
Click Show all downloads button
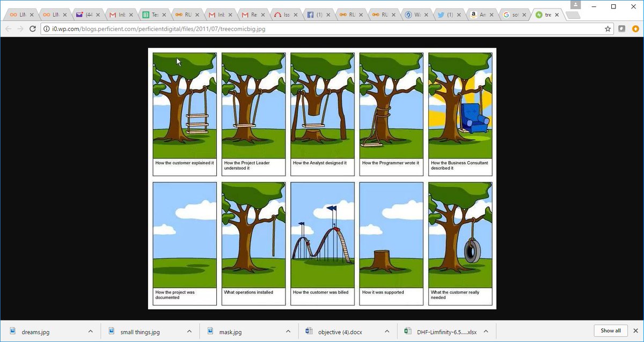pos(610,331)
